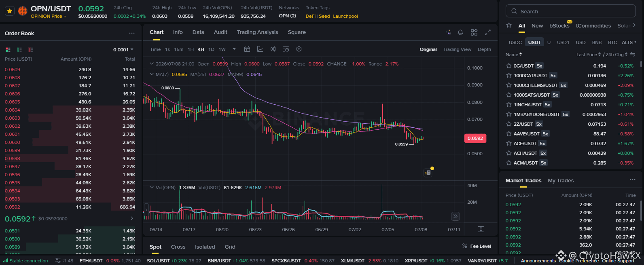Focus the market Search field
The image size is (644, 266).
point(570,11)
